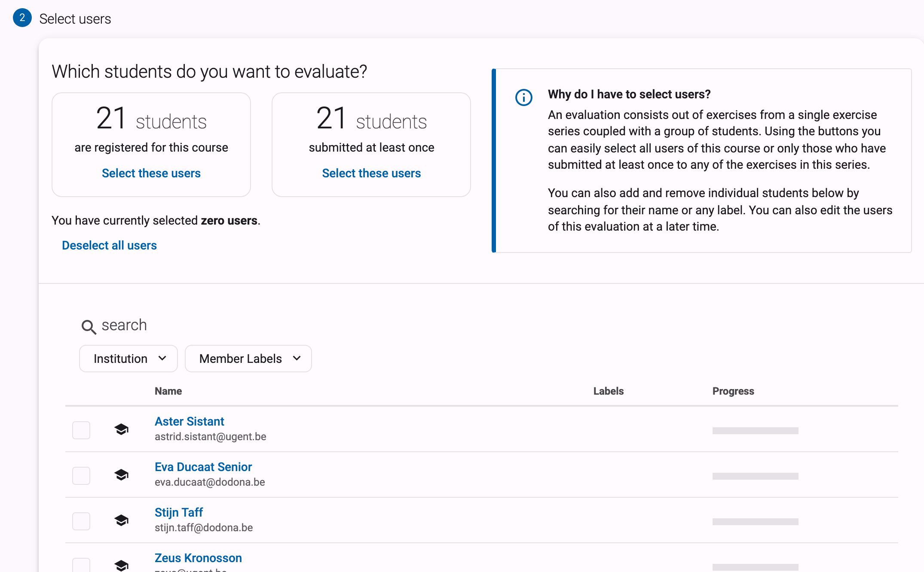Click the graduation cap icon for Stijn Taff
924x572 pixels.
(122, 520)
